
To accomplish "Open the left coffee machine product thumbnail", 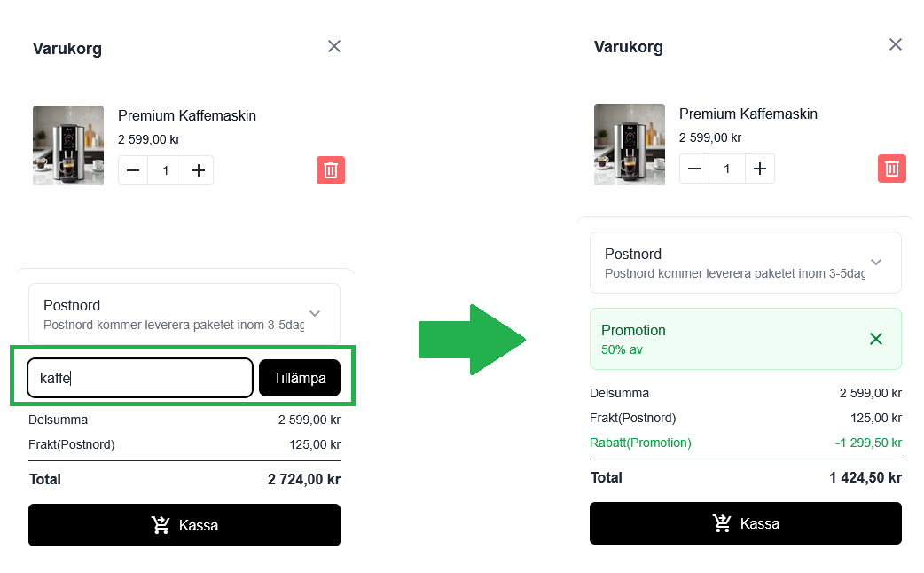I will pos(56,145).
